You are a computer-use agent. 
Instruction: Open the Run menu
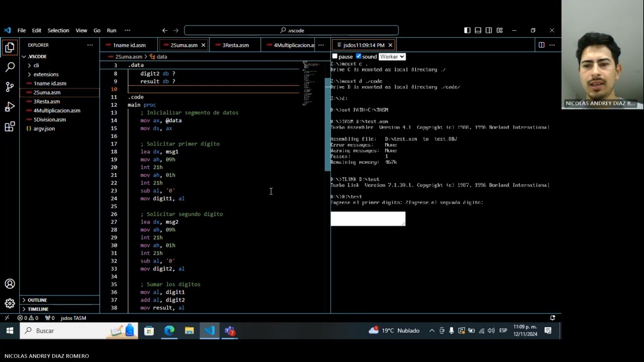(x=112, y=30)
